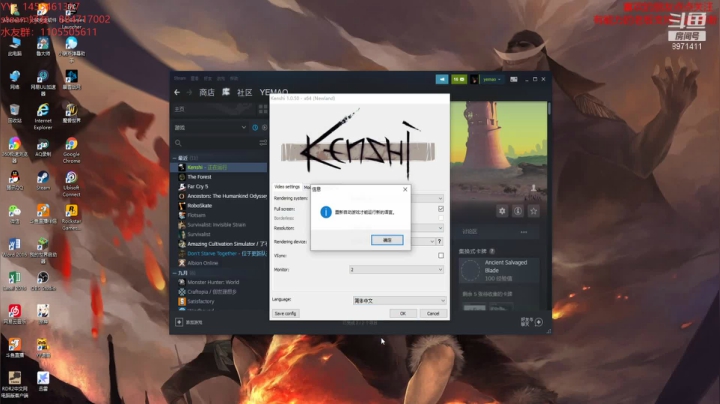The height and width of the screenshot is (404, 720).
Task: Open the Steam Store (商店) tab
Action: pos(207,92)
